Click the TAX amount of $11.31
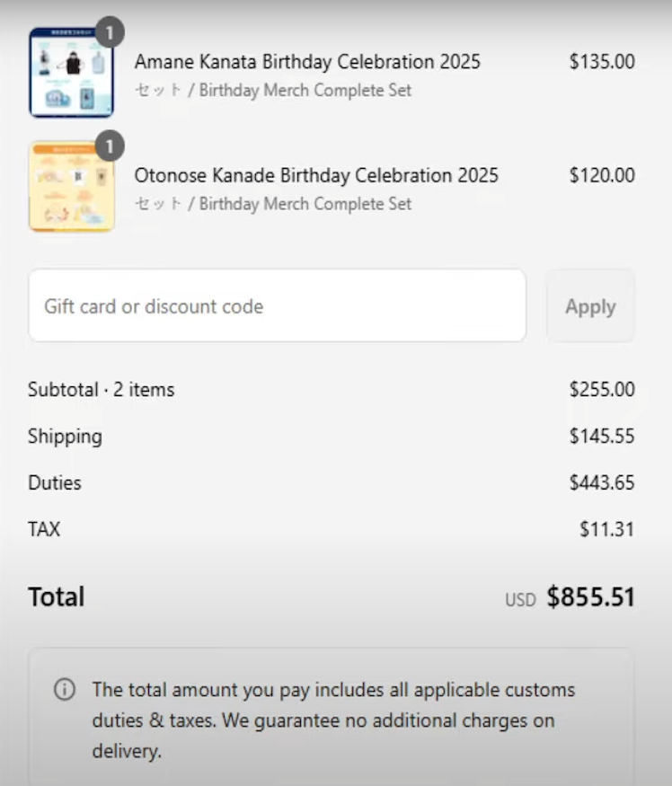The image size is (672, 786). [607, 530]
